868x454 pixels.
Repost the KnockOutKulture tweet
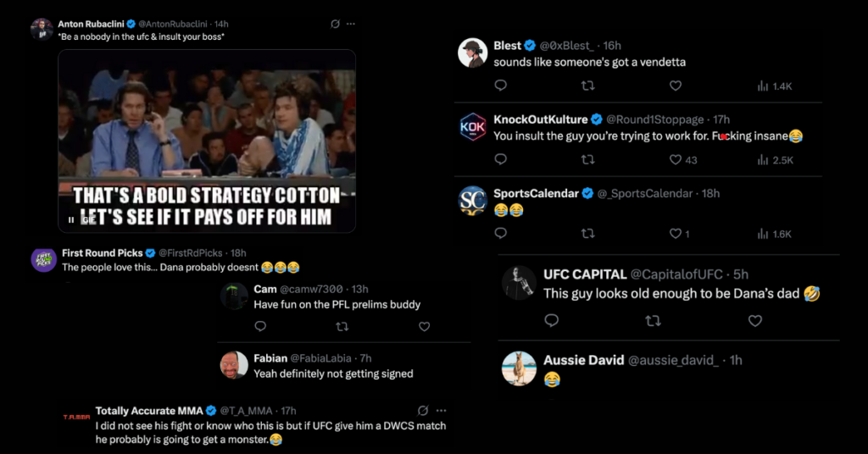587,159
